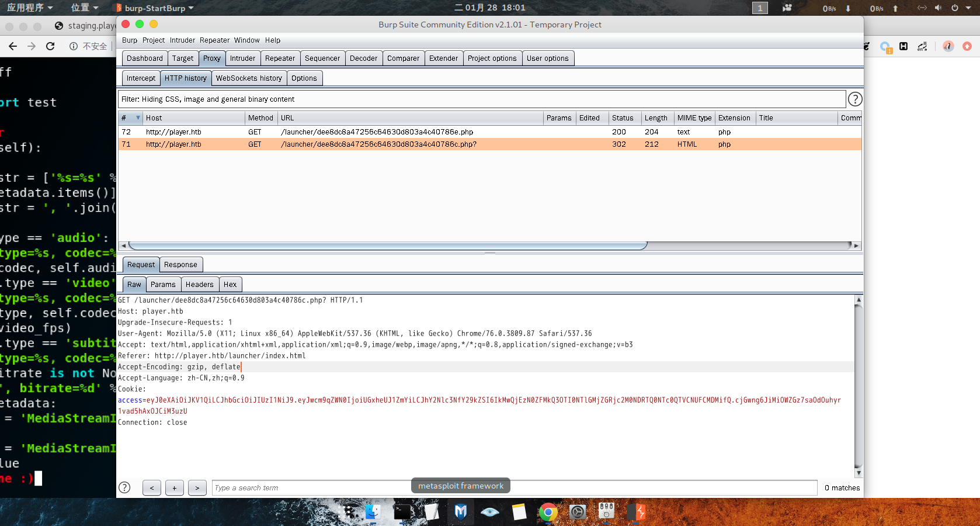980x526 pixels.
Task: Switch to the Dashboard tab
Action: coord(145,58)
